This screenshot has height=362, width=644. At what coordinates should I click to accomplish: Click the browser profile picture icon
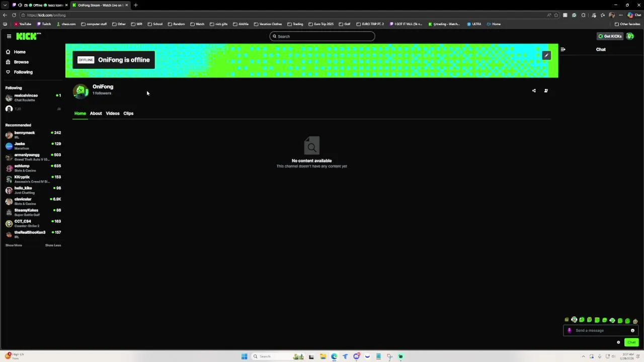coord(611,15)
